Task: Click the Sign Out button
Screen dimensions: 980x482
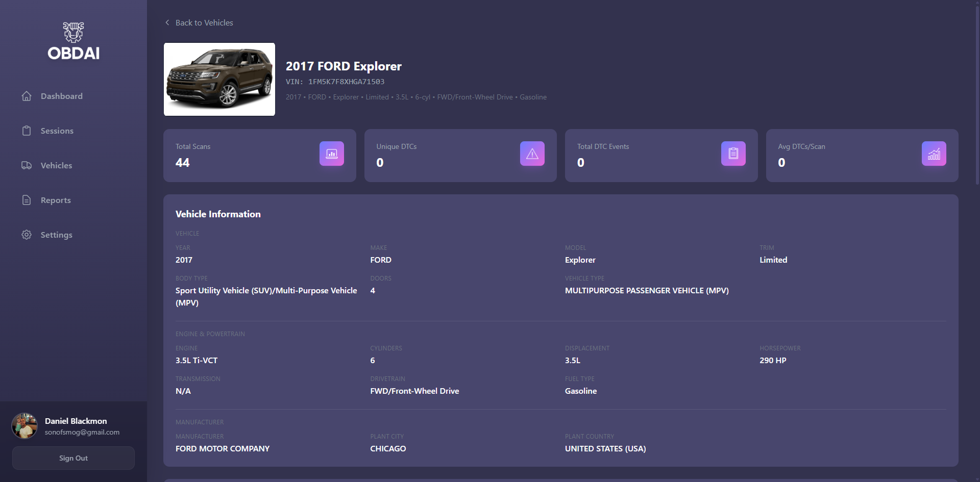Action: pos(73,458)
